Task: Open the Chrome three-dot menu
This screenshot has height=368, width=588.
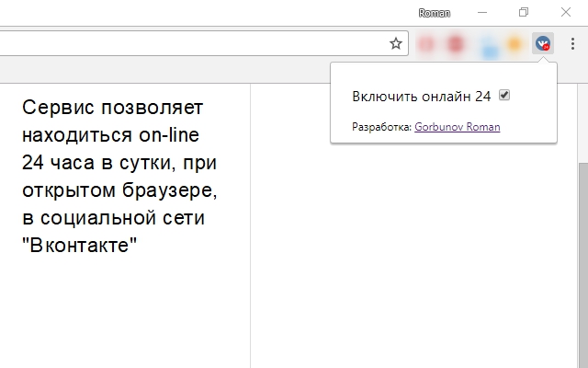Action: tap(572, 43)
